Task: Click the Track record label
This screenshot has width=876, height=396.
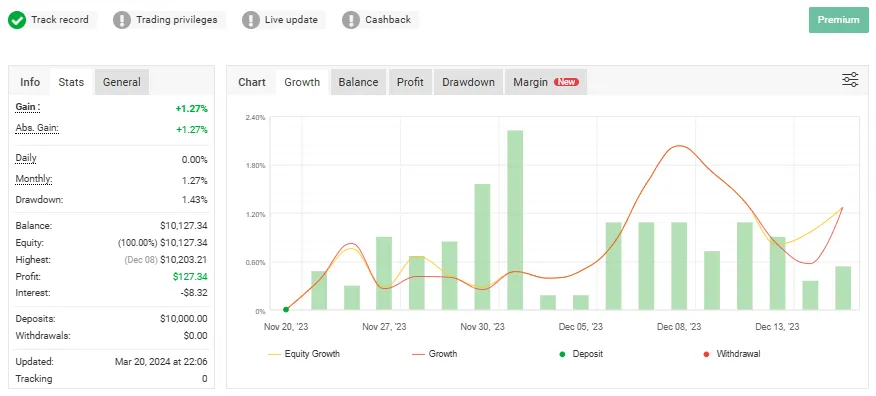Action: 60,20
